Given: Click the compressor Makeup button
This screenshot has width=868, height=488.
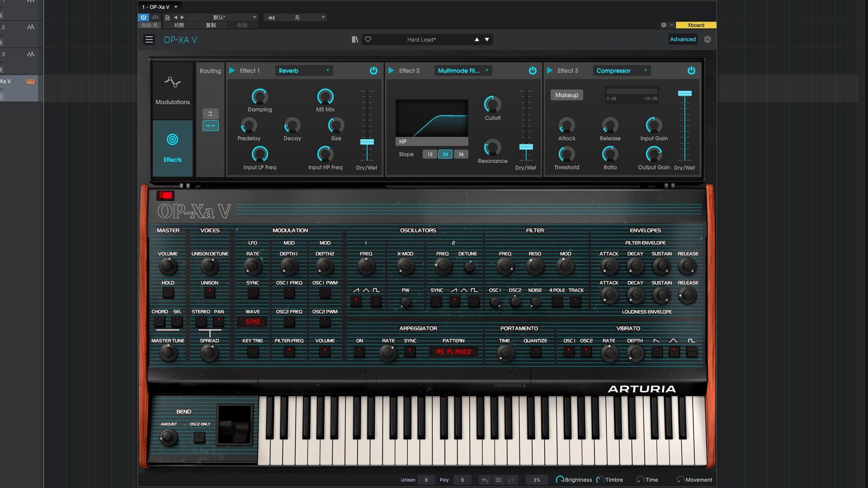Looking at the screenshot, I should tap(566, 95).
